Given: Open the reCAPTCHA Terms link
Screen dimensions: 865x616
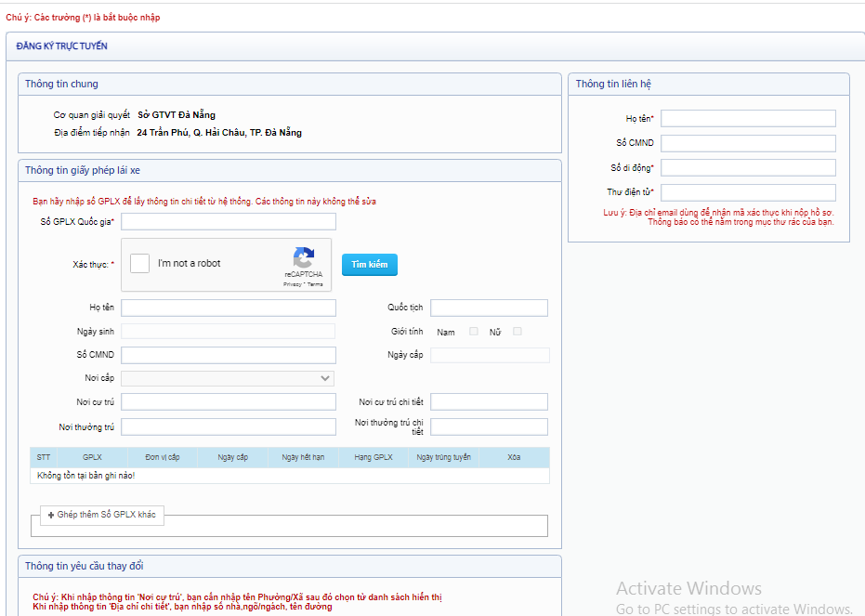Looking at the screenshot, I should pyautogui.click(x=315, y=284).
